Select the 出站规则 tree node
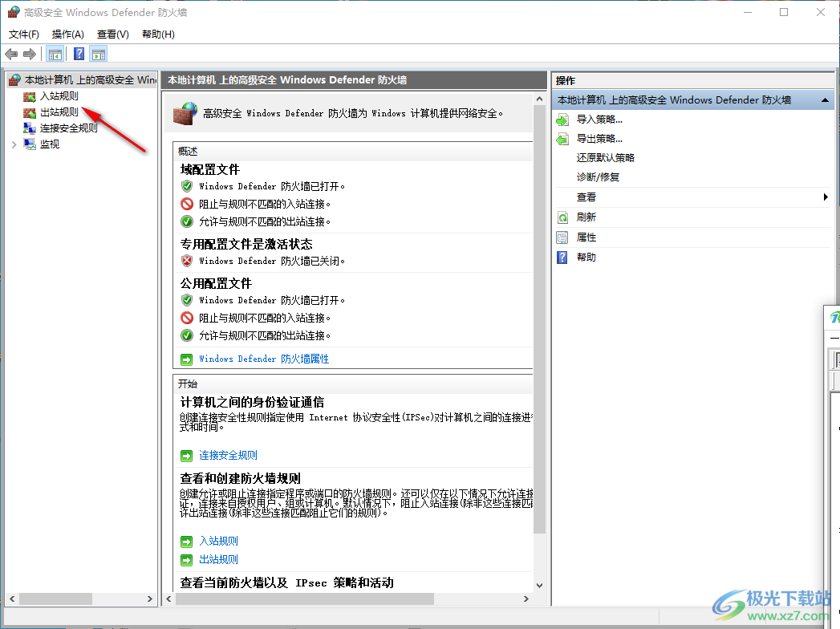The image size is (840, 629). pos(59,112)
